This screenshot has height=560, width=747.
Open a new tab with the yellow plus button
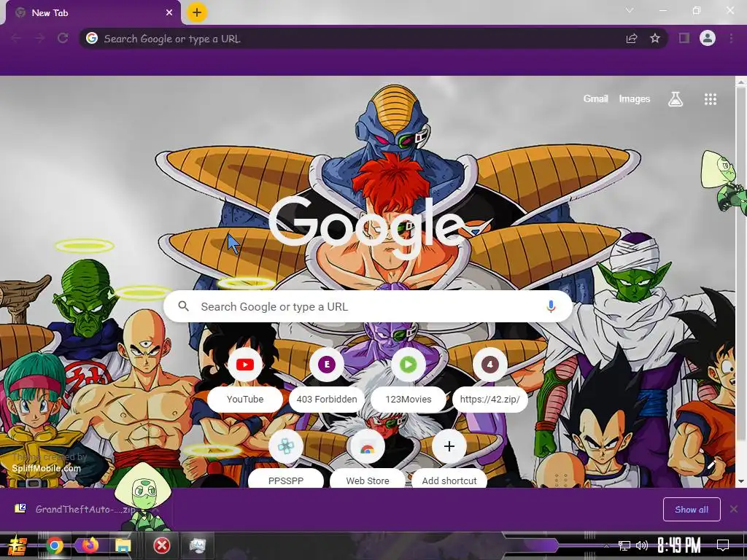coord(197,12)
